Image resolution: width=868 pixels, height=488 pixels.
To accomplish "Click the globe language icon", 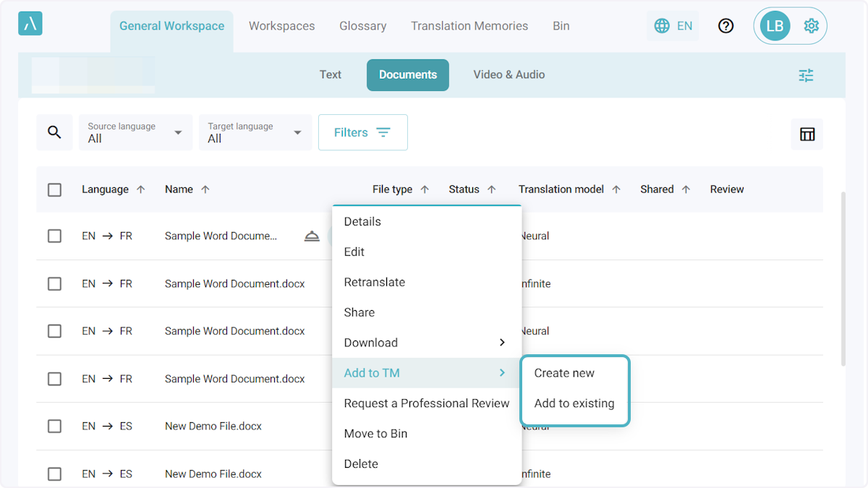I will (662, 26).
